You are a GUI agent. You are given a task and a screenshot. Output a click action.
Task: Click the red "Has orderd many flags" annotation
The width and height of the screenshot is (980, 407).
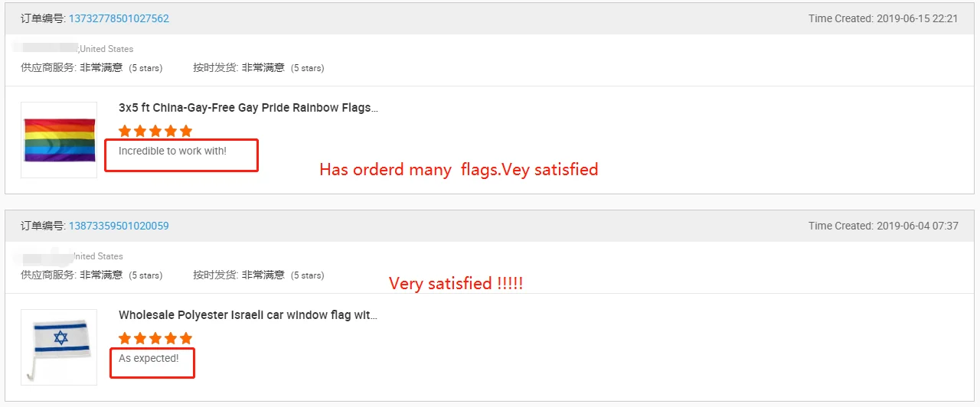click(x=458, y=170)
